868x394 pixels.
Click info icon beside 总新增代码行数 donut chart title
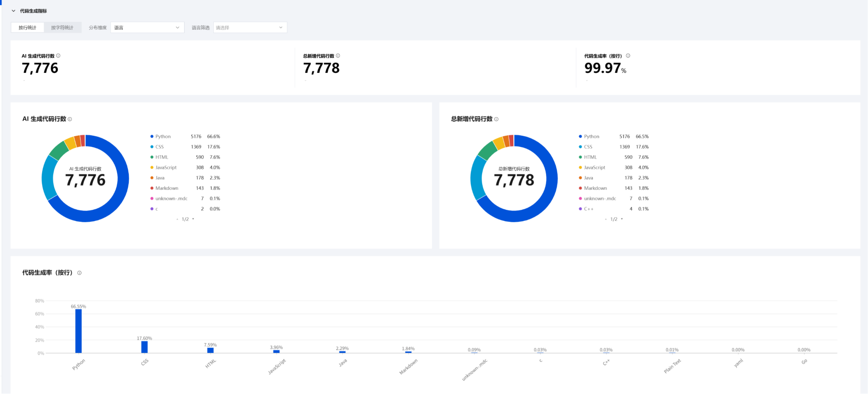click(x=496, y=119)
